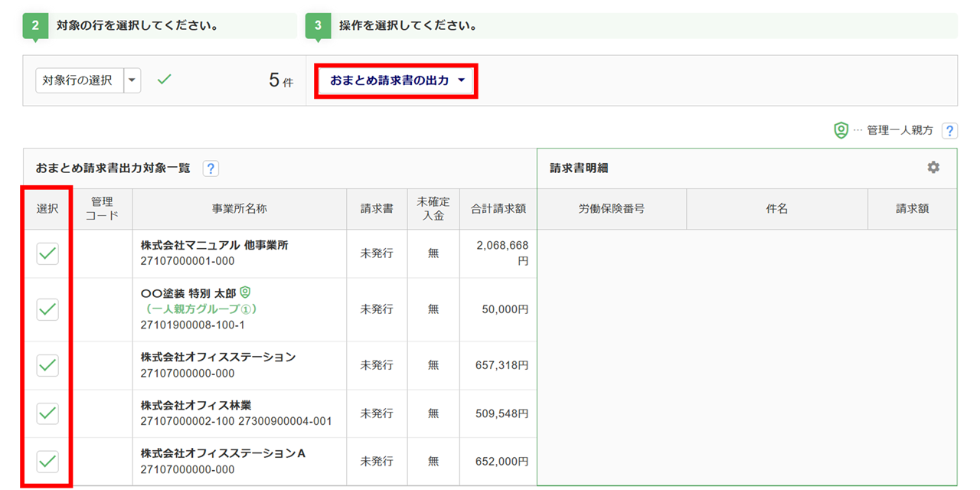Click the 事業所名称 column header

239,209
